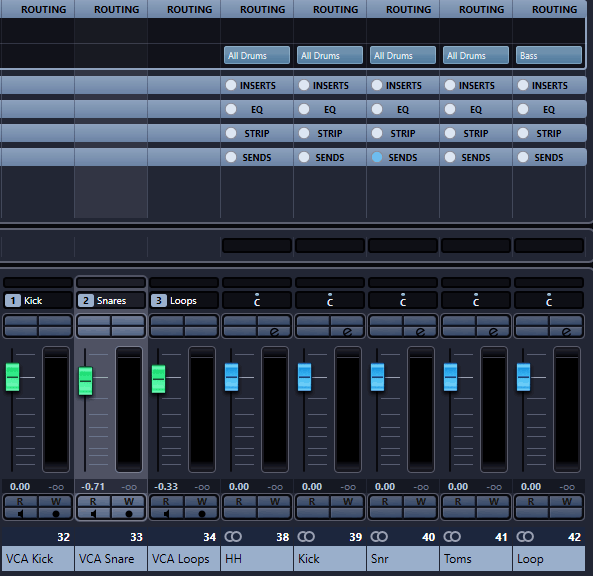
Task: Expand INSERTS section label on Snr channel
Action: [x=404, y=85]
